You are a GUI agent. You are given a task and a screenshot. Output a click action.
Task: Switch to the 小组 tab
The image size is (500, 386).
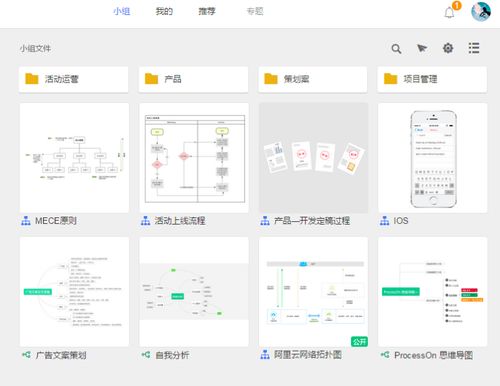(x=121, y=11)
